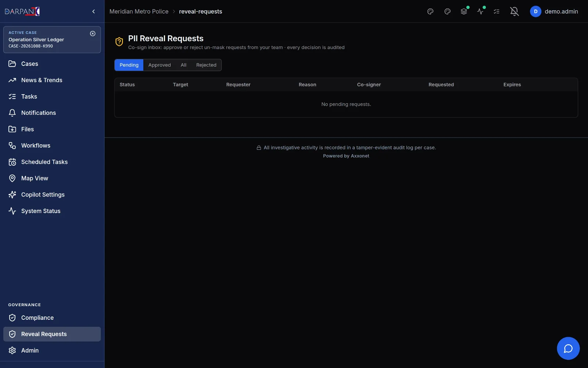Navigate to Workflows
This screenshot has width=588, height=368.
52,146
